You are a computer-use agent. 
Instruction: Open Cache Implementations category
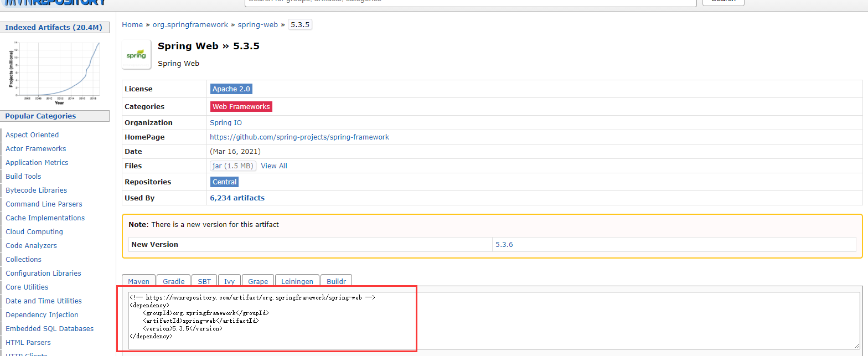45,218
